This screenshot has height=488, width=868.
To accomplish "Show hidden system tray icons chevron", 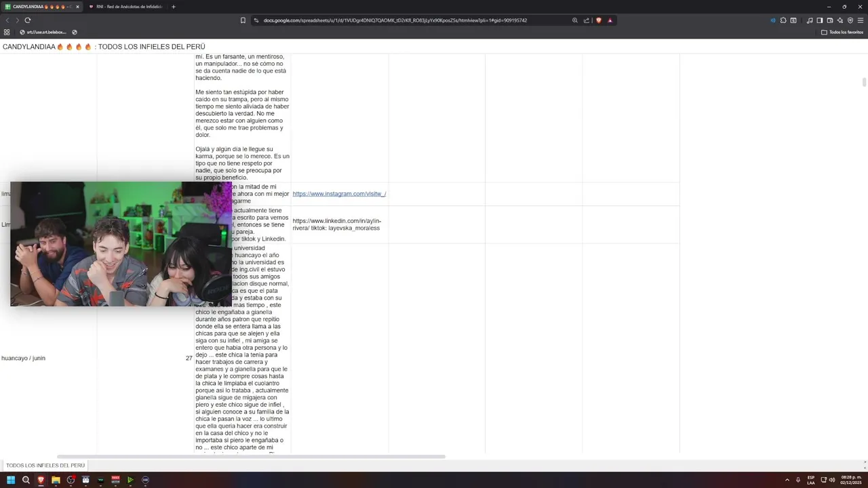I will pyautogui.click(x=787, y=480).
